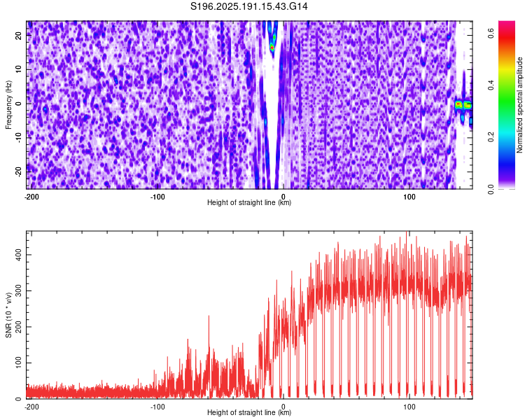
Task: Click the -100 tick on the spectrogram x-axis
Action: (157, 197)
